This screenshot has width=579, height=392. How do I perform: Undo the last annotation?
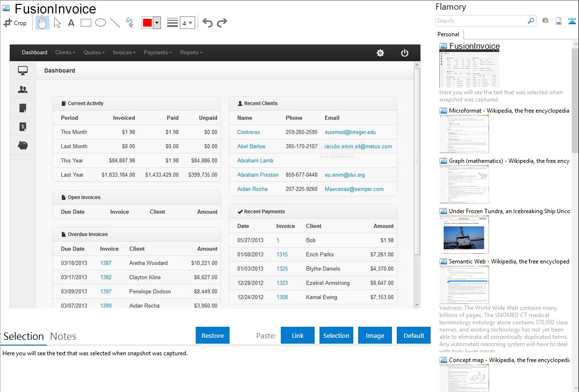pos(207,23)
